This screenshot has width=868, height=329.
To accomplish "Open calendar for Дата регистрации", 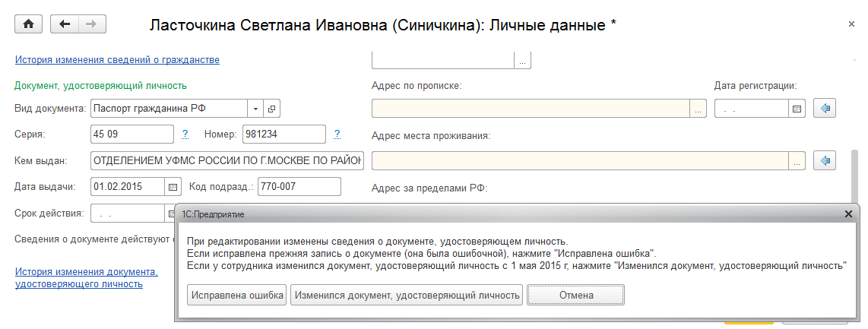I will pyautogui.click(x=797, y=109).
